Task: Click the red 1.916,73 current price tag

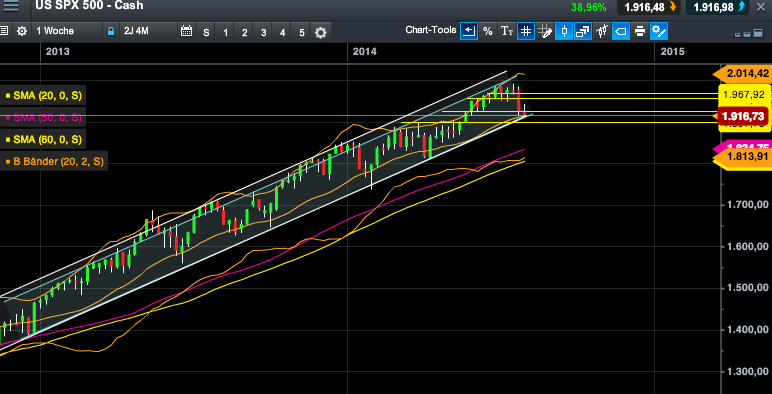Action: tap(742, 116)
